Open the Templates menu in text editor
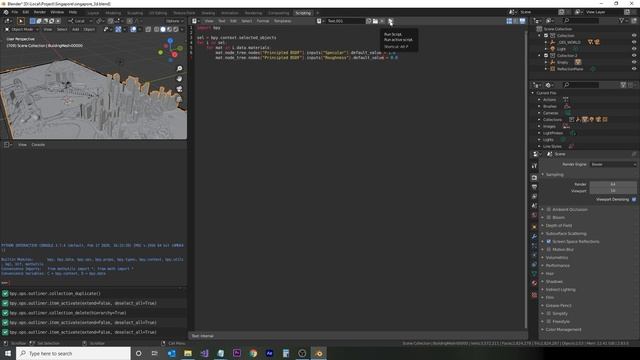 282,21
